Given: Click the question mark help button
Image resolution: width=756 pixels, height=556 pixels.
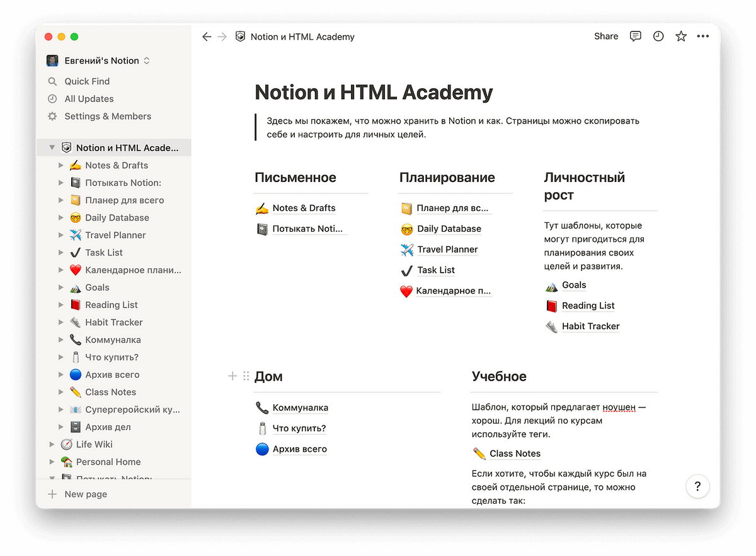Looking at the screenshot, I should click(697, 486).
